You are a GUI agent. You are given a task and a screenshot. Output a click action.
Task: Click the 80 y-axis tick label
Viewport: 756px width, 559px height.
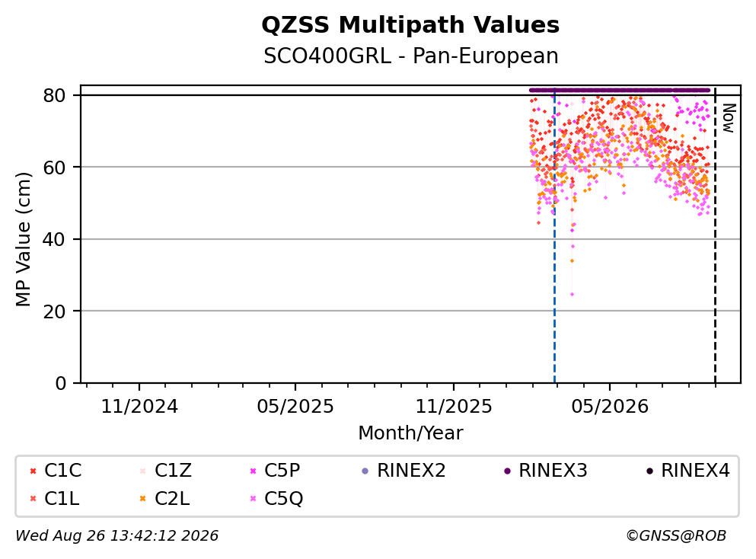(55, 95)
